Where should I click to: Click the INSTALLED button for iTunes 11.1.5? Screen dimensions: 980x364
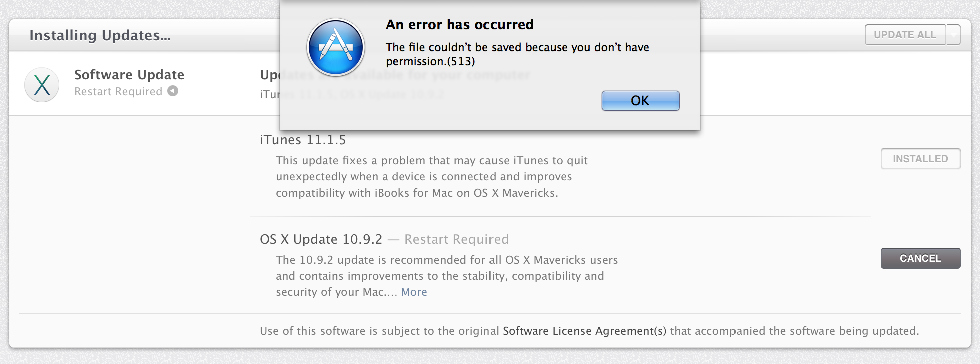(x=920, y=159)
